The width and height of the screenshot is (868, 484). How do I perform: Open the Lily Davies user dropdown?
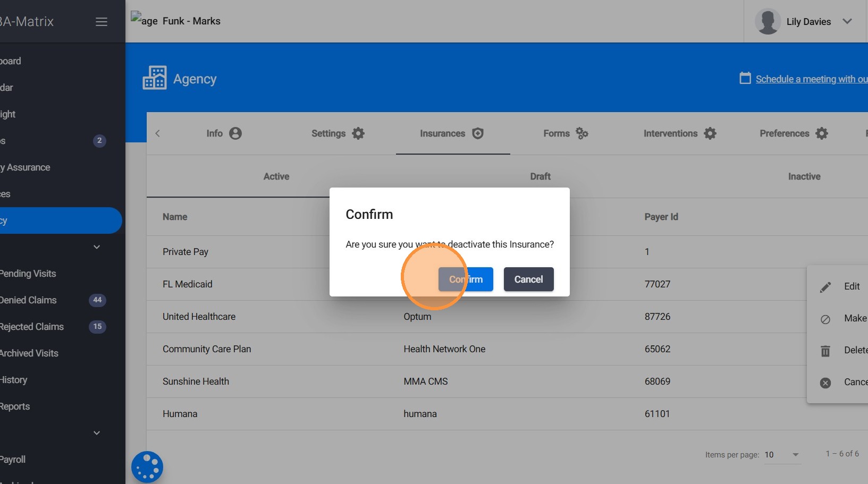(x=847, y=22)
